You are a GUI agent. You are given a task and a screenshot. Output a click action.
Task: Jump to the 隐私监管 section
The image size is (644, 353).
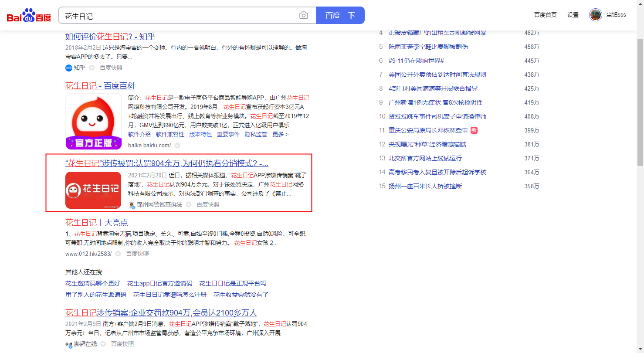pyautogui.click(x=256, y=134)
